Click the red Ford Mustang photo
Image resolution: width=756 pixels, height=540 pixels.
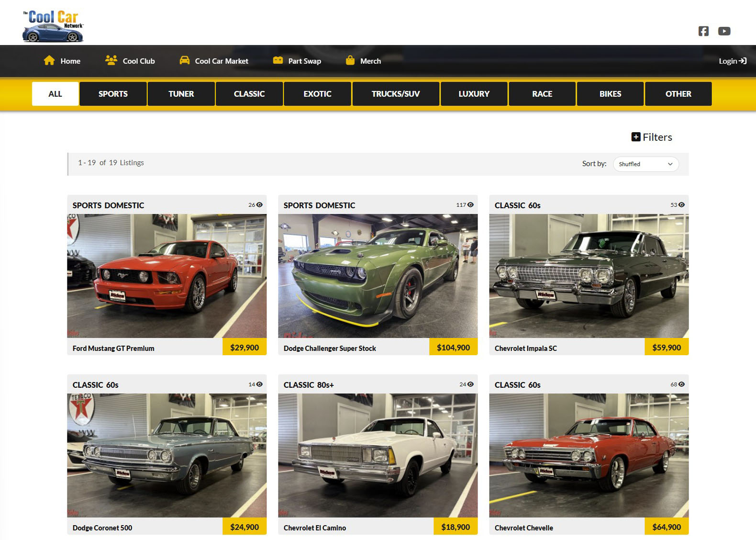167,276
